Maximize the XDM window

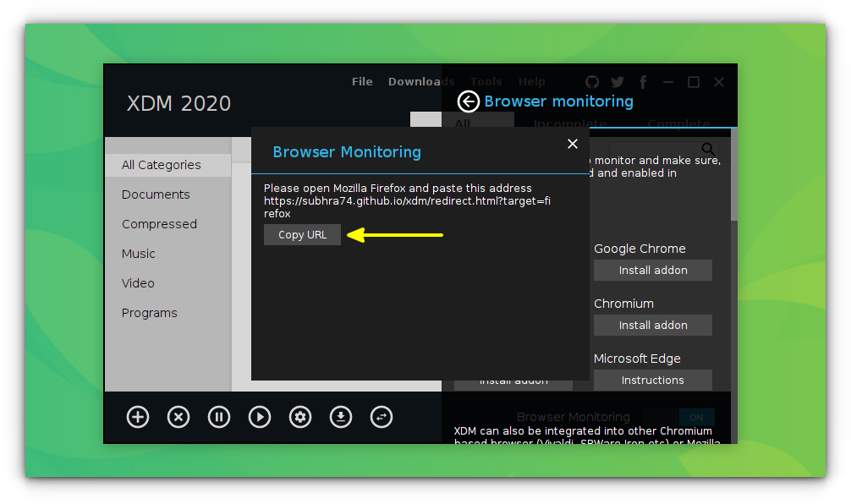pyautogui.click(x=694, y=82)
